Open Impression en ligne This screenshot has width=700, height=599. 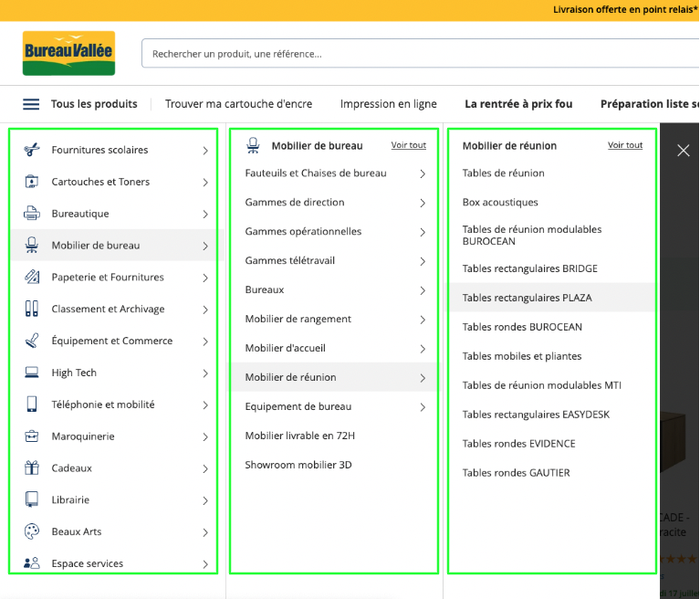389,104
